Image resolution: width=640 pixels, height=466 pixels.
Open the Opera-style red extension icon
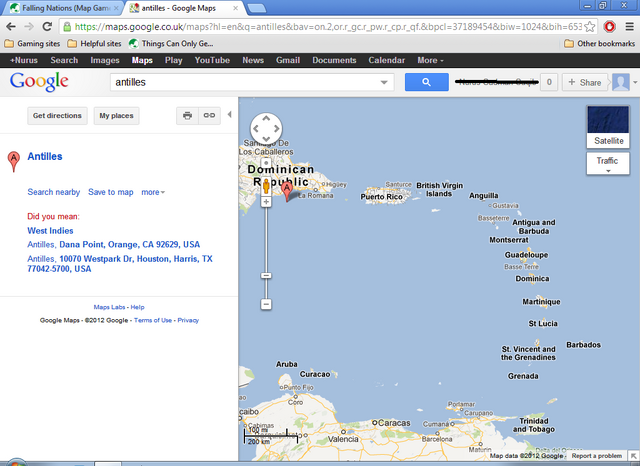coord(609,27)
